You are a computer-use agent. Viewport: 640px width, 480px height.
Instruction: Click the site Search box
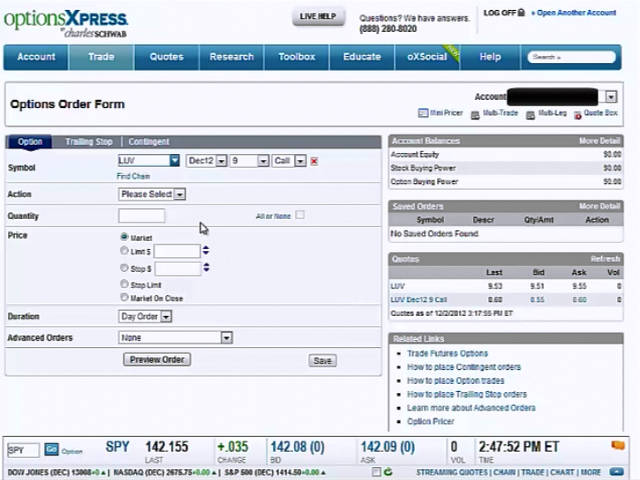tap(571, 57)
